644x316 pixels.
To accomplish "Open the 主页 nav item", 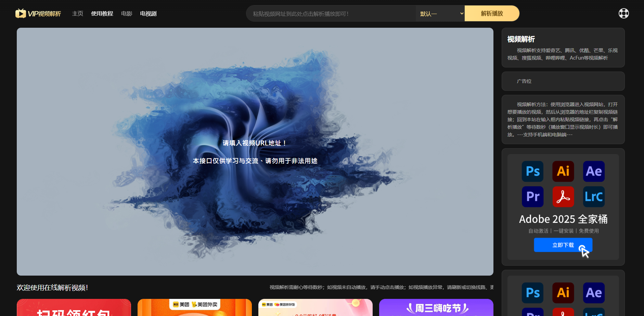I will [78, 14].
